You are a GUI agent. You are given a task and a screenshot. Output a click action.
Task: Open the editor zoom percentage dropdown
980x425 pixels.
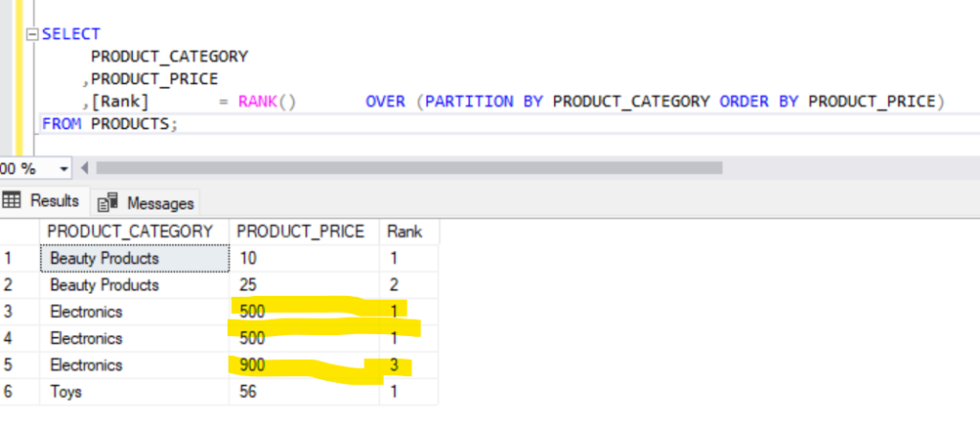point(64,168)
